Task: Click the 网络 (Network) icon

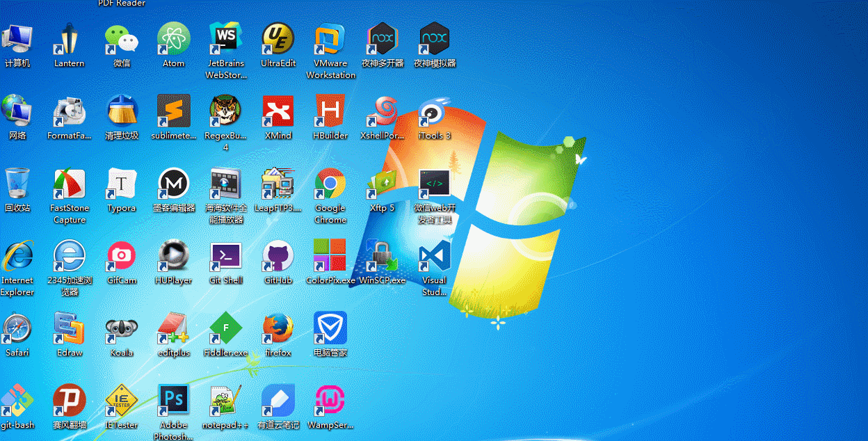Action: [x=17, y=111]
